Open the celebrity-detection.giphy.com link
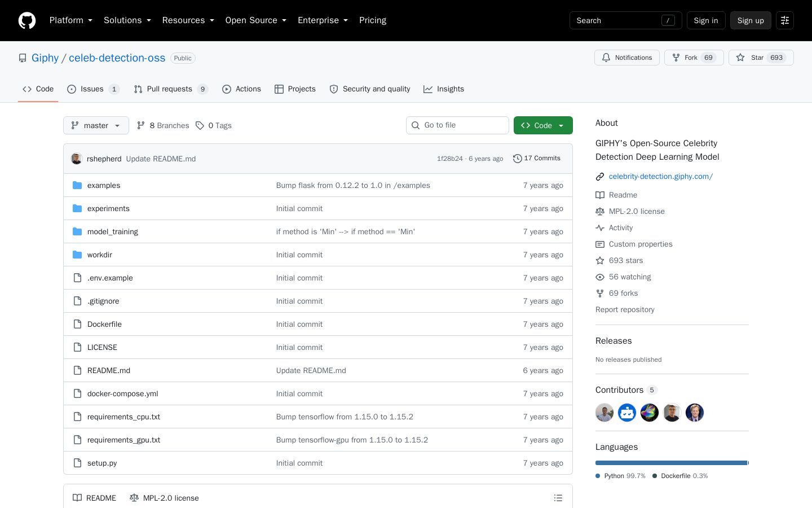Screen dimensions: 812x508 pos(661,177)
